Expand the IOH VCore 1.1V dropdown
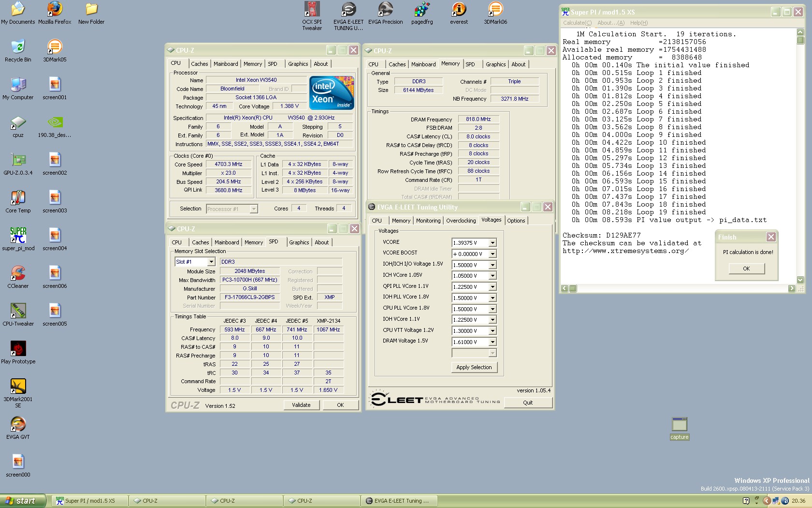 click(493, 320)
